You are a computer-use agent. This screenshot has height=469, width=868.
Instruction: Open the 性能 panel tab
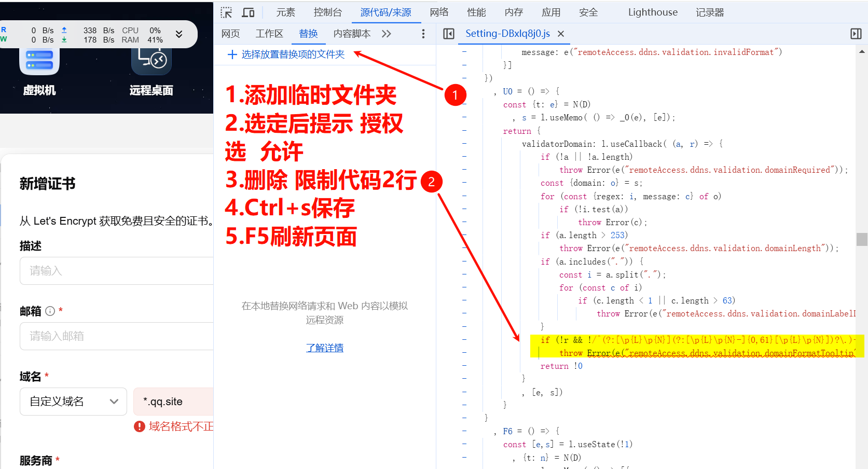pyautogui.click(x=477, y=12)
